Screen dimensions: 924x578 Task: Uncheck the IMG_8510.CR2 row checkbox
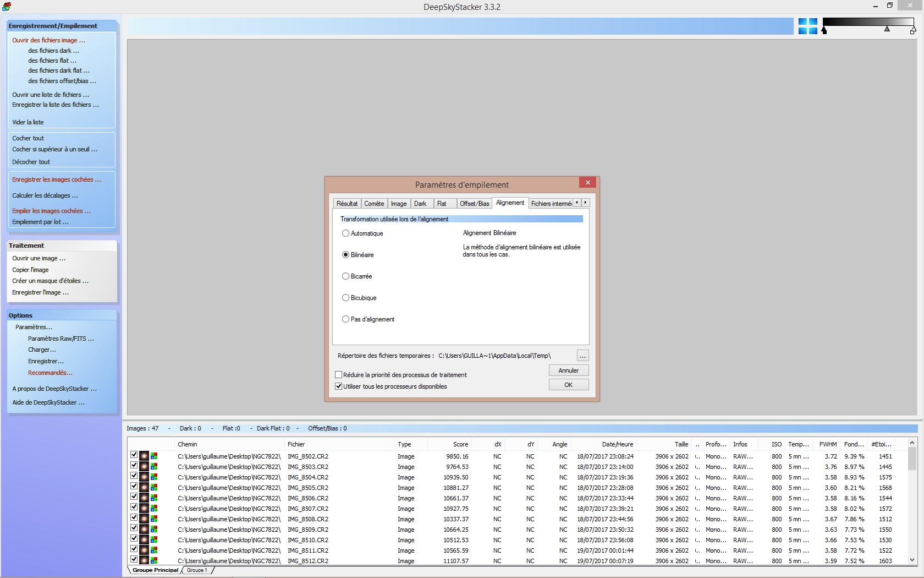134,538
